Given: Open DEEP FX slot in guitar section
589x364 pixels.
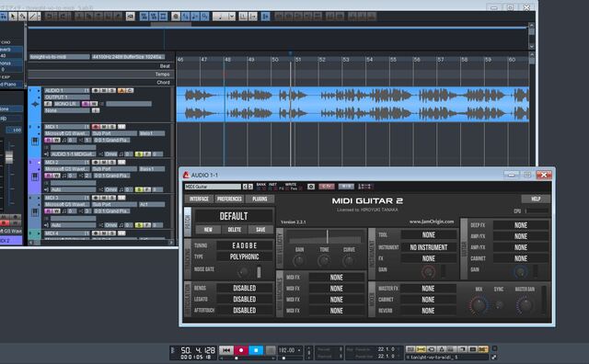Looking at the screenshot, I should pos(521,225).
